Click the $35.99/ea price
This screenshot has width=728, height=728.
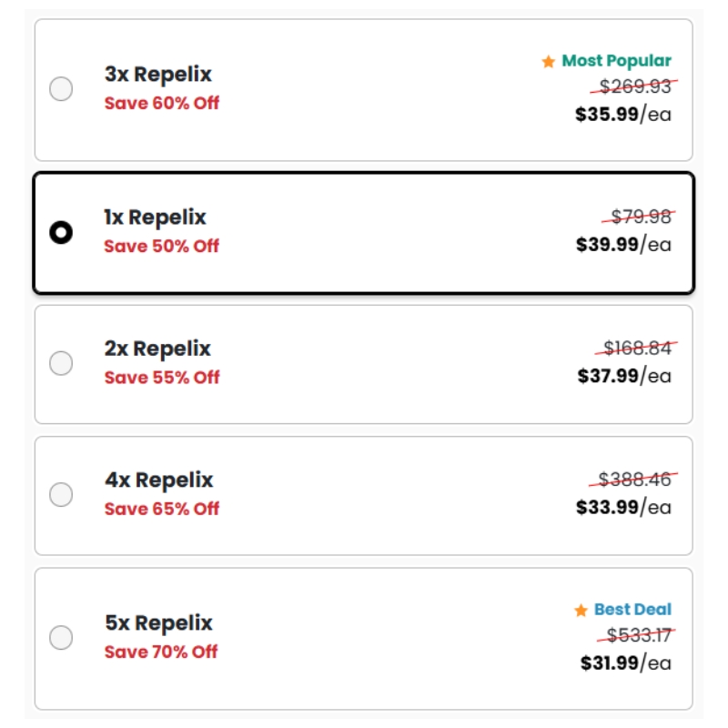coord(623,115)
